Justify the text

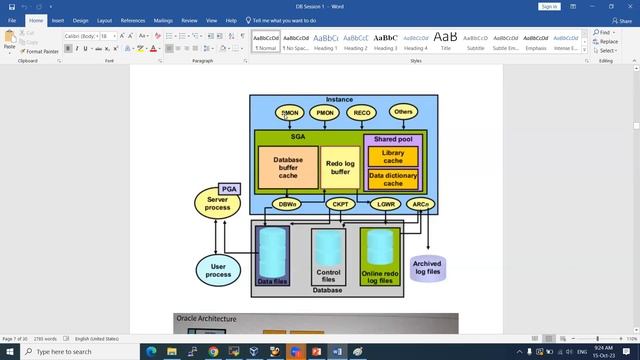(196, 49)
